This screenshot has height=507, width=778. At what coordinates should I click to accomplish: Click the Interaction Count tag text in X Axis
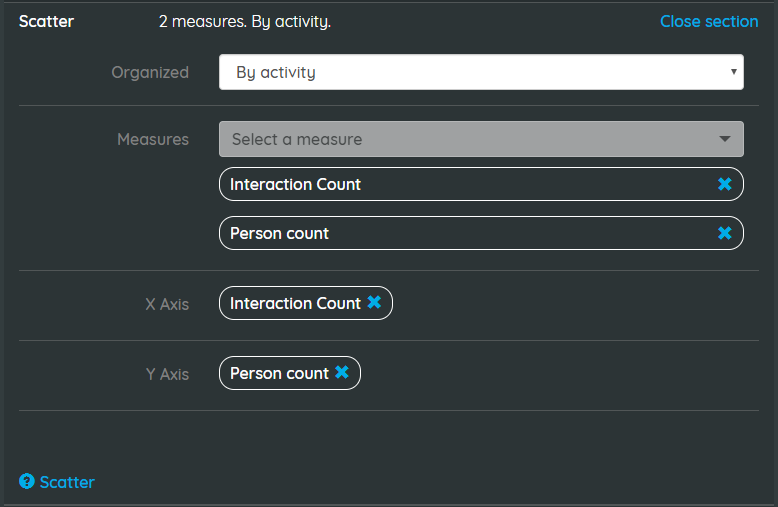tap(295, 303)
